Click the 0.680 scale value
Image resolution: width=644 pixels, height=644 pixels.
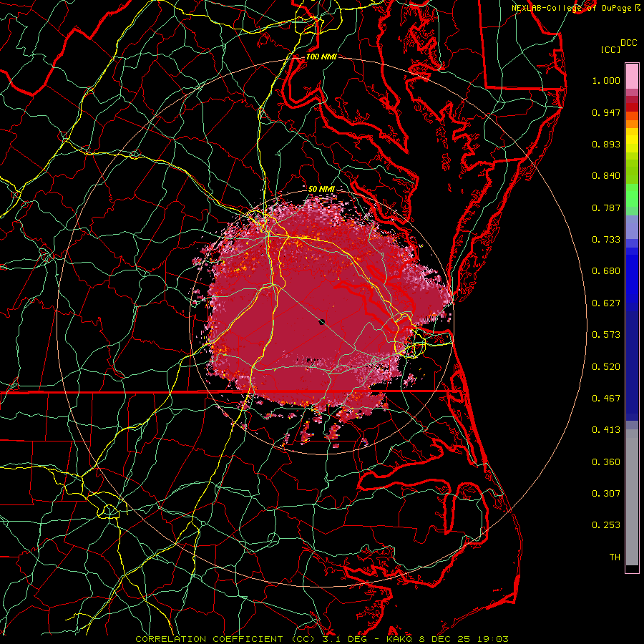point(606,271)
